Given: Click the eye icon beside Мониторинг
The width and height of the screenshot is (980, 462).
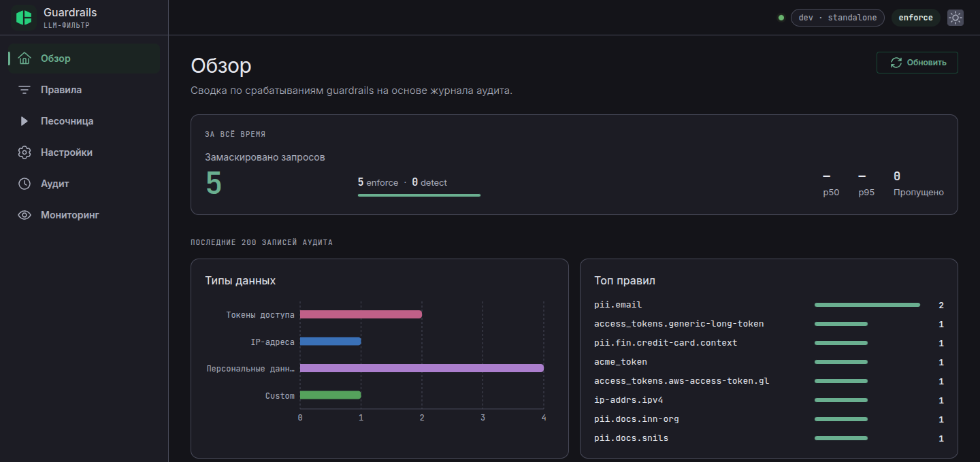Looking at the screenshot, I should point(24,215).
